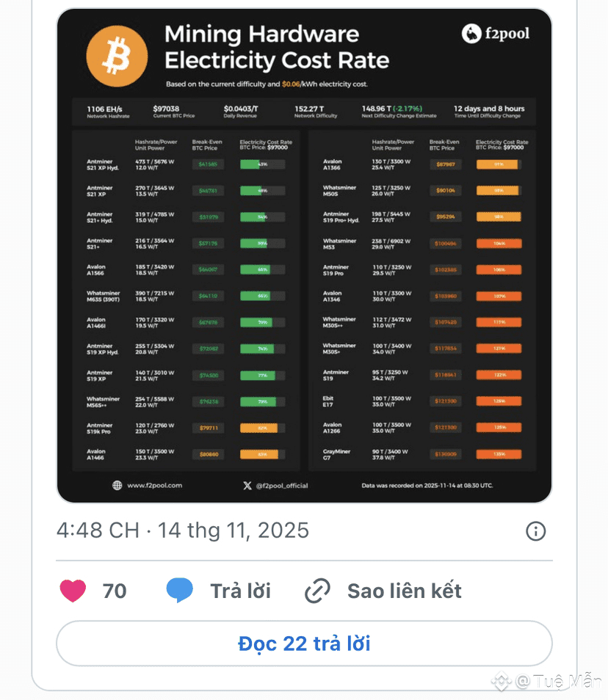This screenshot has height=700, width=608.
Task: Click the "Trả lời" reply label
Action: [240, 591]
